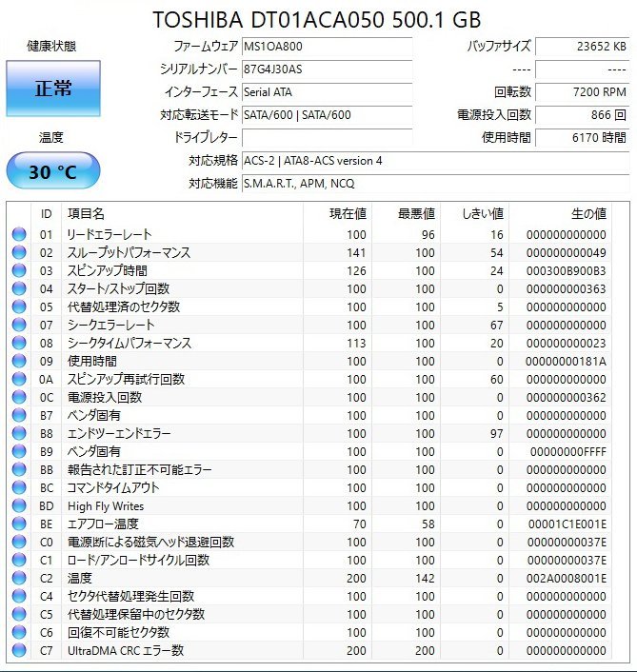Click the power on hours value 6170 時間
The height and width of the screenshot is (672, 637).
click(582, 138)
